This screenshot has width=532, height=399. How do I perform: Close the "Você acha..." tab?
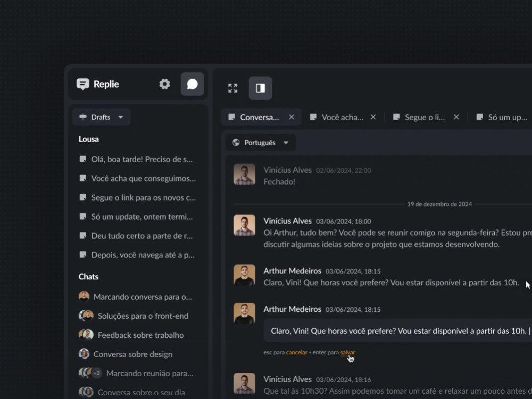coord(373,117)
